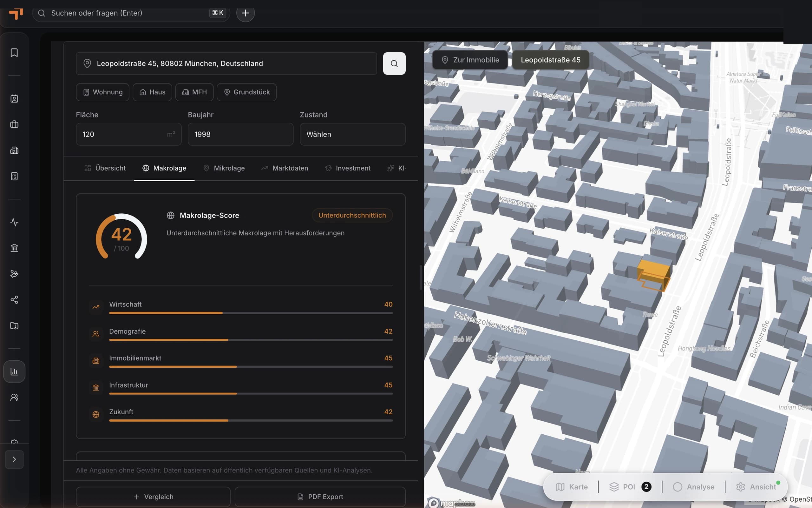Click the Wirtschaft progress bar
The height and width of the screenshot is (508, 812).
pos(251,313)
